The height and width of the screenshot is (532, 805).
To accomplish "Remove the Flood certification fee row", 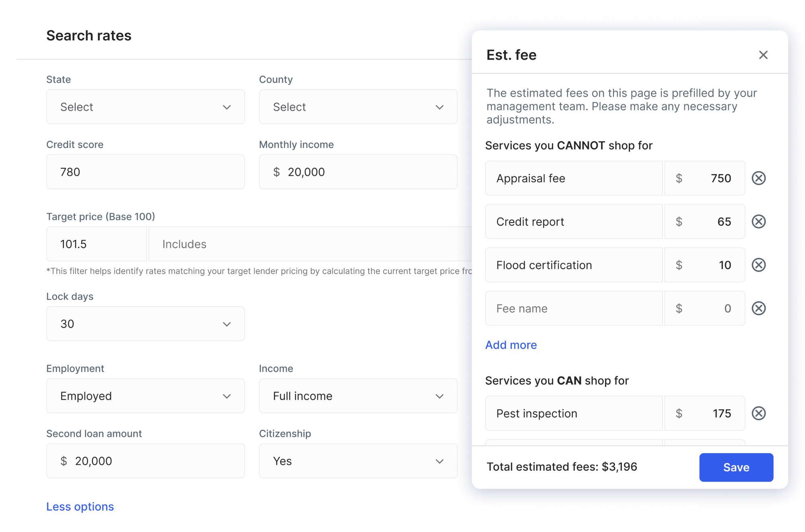I will point(758,265).
